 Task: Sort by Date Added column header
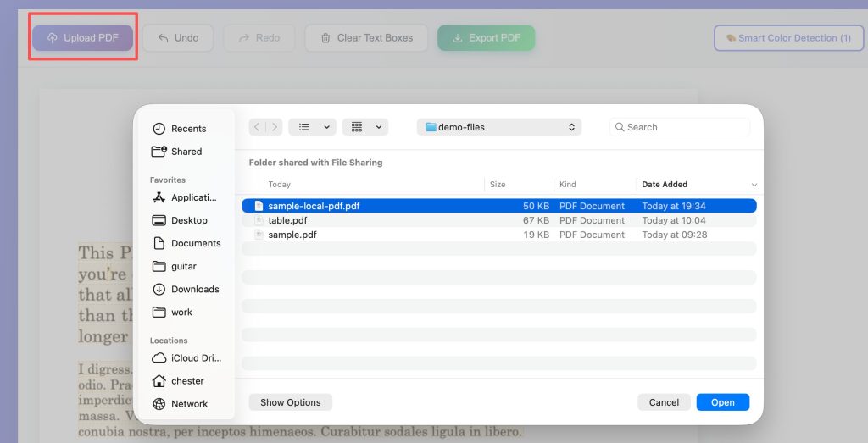[x=665, y=184]
